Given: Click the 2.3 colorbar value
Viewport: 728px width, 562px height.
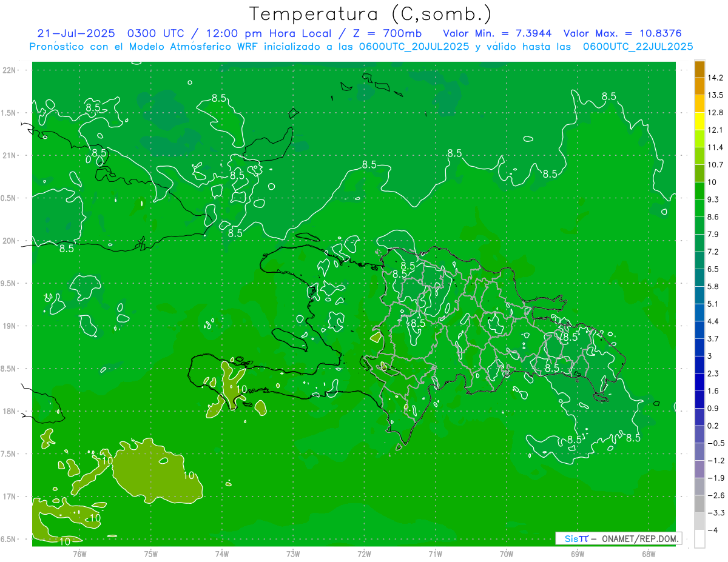Looking at the screenshot, I should point(713,373).
